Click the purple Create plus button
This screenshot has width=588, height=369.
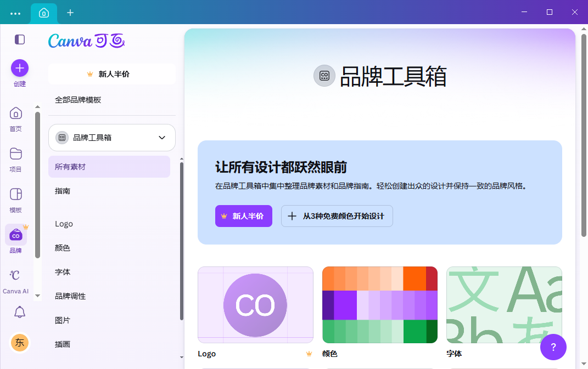(20, 68)
